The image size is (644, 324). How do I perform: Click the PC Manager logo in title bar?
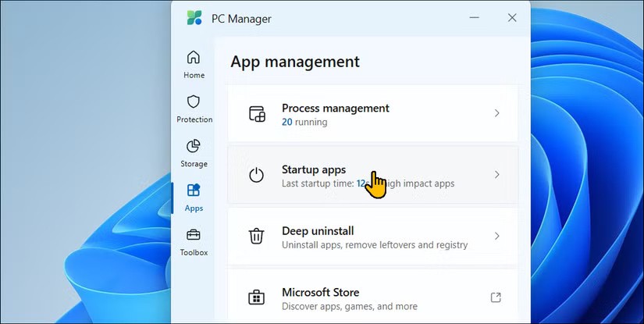194,18
